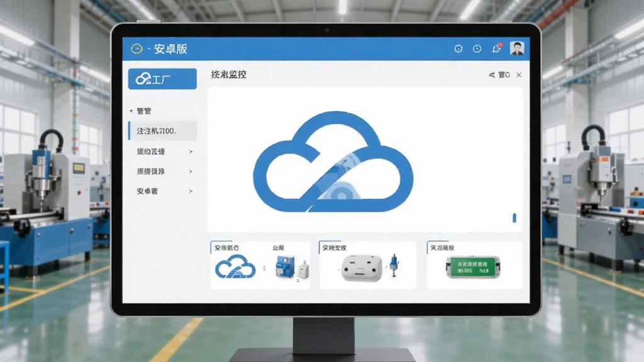Click the panel title ending in 监控

pos(228,74)
